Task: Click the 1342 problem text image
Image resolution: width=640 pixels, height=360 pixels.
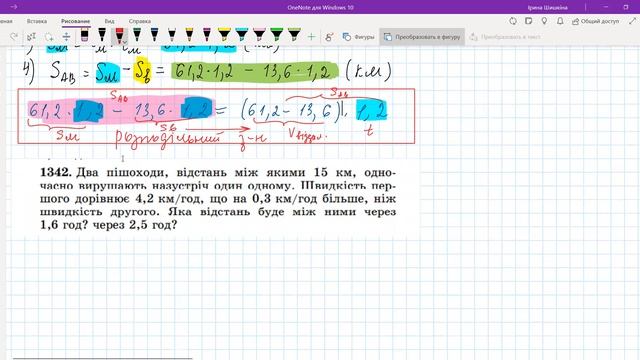Action: click(218, 198)
